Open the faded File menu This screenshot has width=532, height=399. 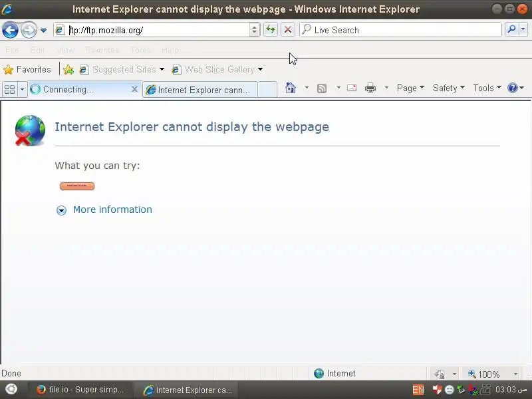(12, 51)
